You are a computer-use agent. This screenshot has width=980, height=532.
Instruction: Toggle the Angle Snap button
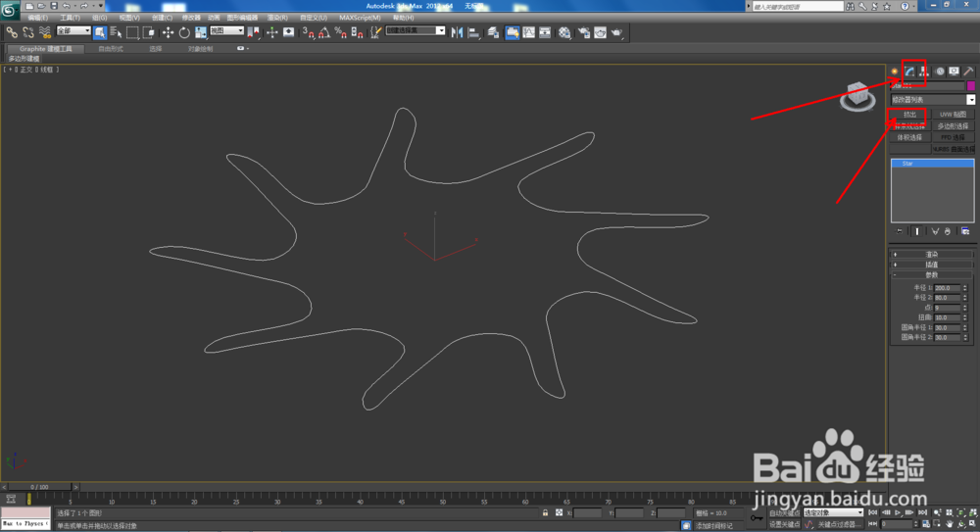(324, 32)
